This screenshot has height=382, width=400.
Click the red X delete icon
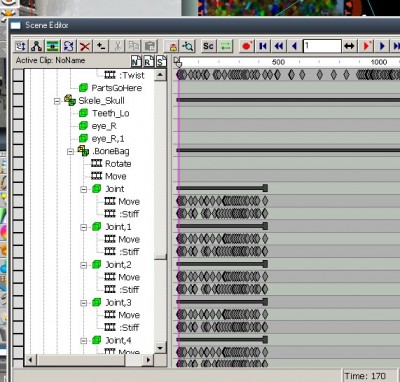click(85, 46)
